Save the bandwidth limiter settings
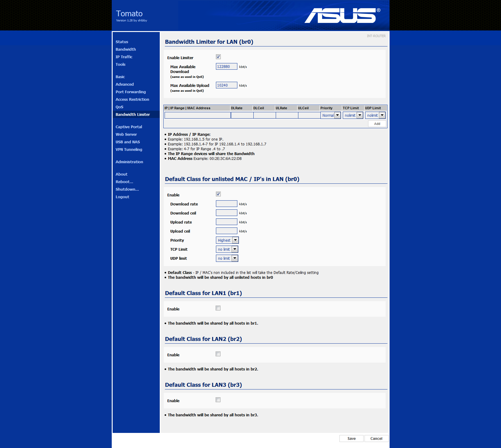This screenshot has width=501, height=448. pos(352,439)
